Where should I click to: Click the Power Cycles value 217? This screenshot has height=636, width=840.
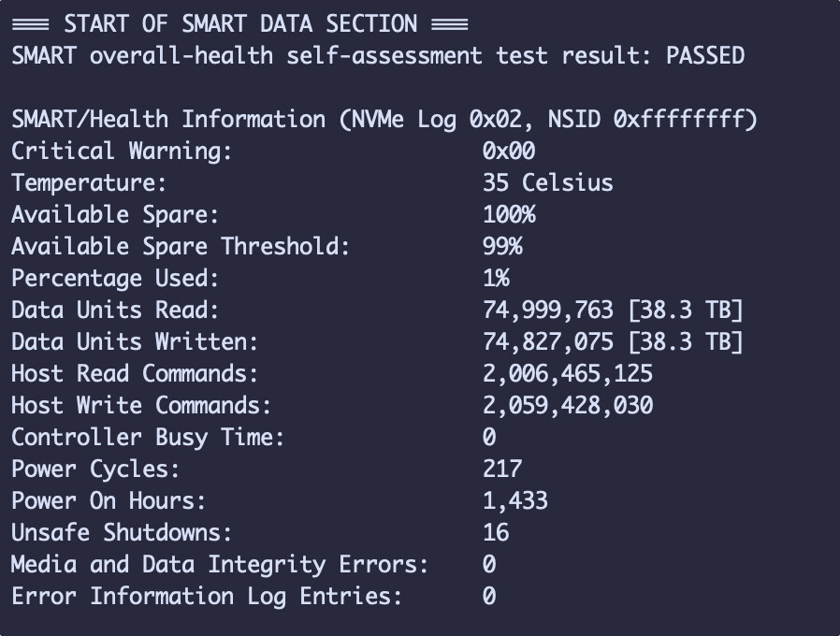coord(502,469)
